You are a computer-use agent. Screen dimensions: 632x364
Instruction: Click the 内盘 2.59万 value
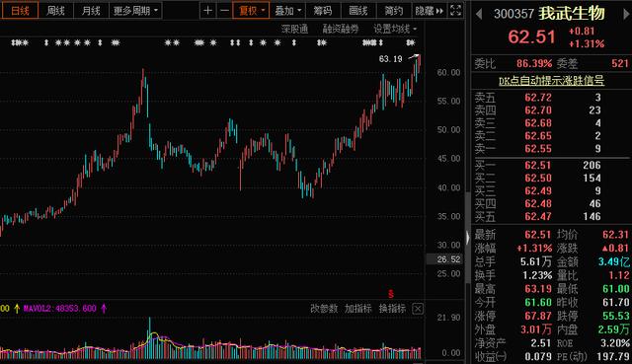[613, 329]
